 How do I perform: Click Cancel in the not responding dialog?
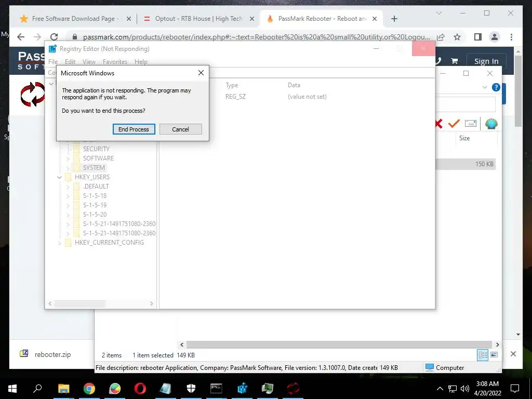click(x=180, y=129)
